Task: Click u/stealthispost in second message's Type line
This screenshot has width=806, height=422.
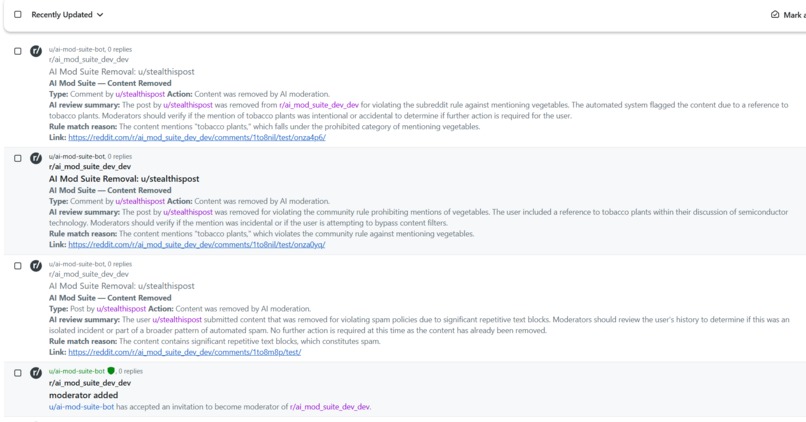Action: click(140, 201)
